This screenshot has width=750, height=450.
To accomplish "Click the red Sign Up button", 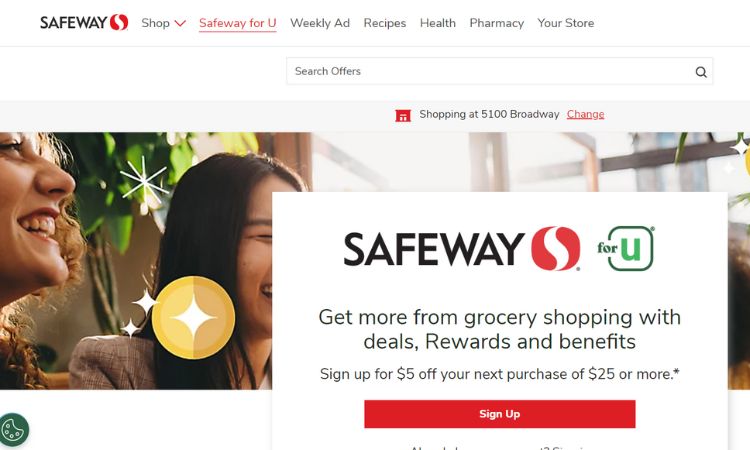I will pos(500,414).
